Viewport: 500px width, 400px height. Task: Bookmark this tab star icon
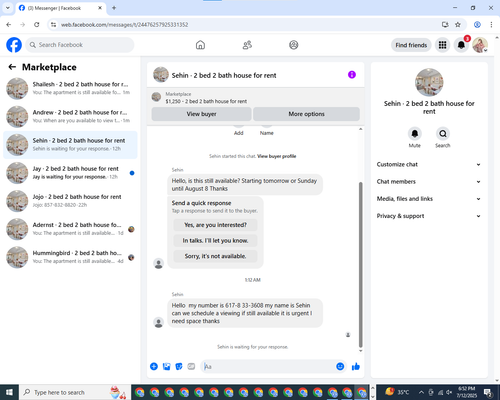[x=458, y=25]
